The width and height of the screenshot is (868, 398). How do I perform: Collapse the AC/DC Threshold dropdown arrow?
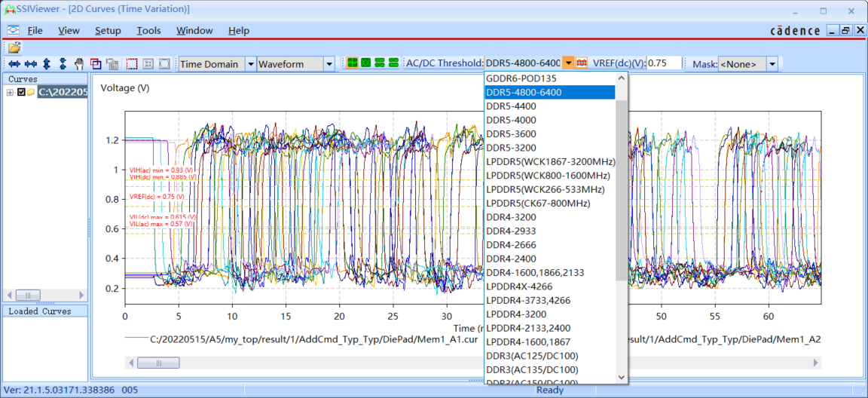point(568,63)
